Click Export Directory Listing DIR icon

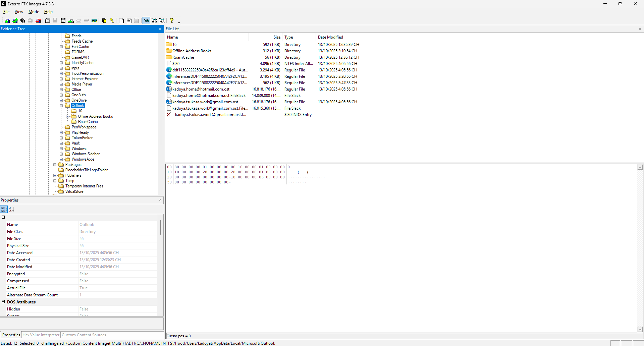[x=137, y=21]
